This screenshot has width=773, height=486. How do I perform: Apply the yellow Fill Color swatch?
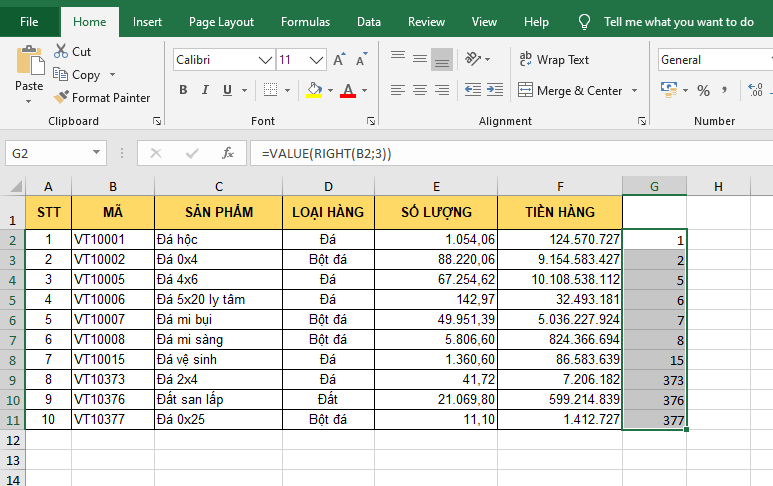pyautogui.click(x=314, y=91)
